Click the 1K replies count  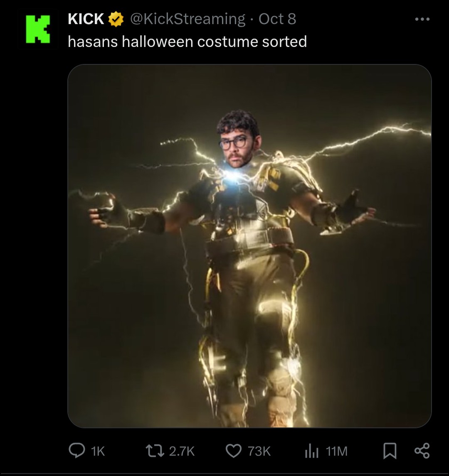98,451
